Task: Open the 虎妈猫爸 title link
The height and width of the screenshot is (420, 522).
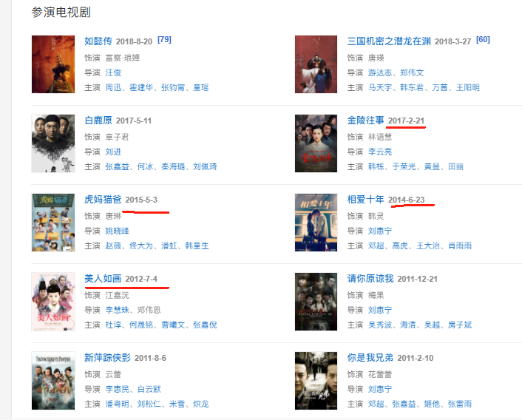Action: pyautogui.click(x=103, y=200)
